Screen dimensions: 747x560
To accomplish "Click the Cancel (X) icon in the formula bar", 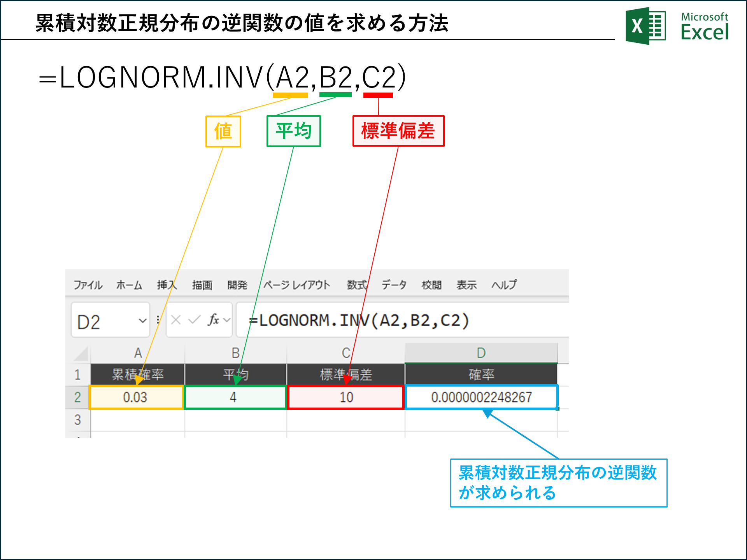I will point(175,320).
